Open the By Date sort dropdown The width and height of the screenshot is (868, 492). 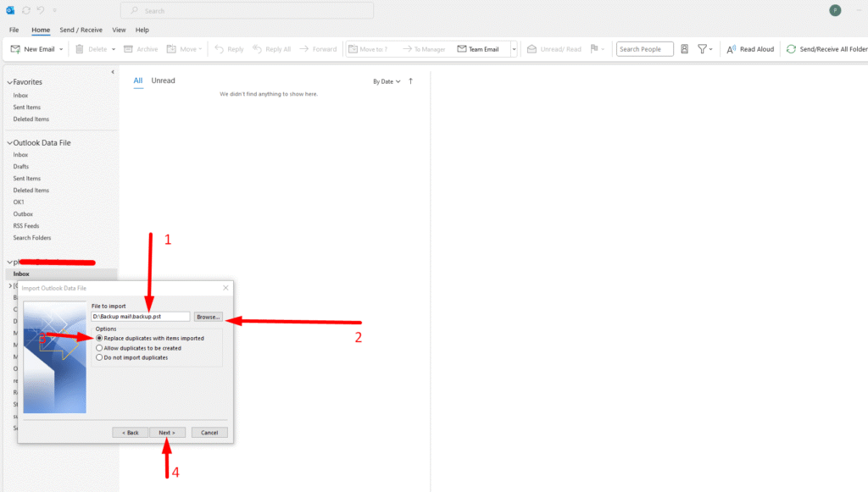coord(386,81)
